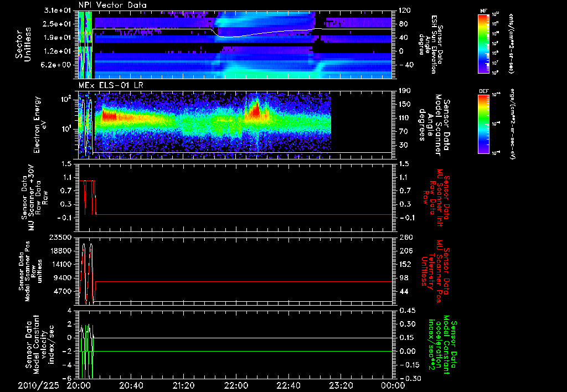Viewport: 567px width, 392px height.
Task: Click the DEF energy flux color bar
Action: (x=483, y=123)
